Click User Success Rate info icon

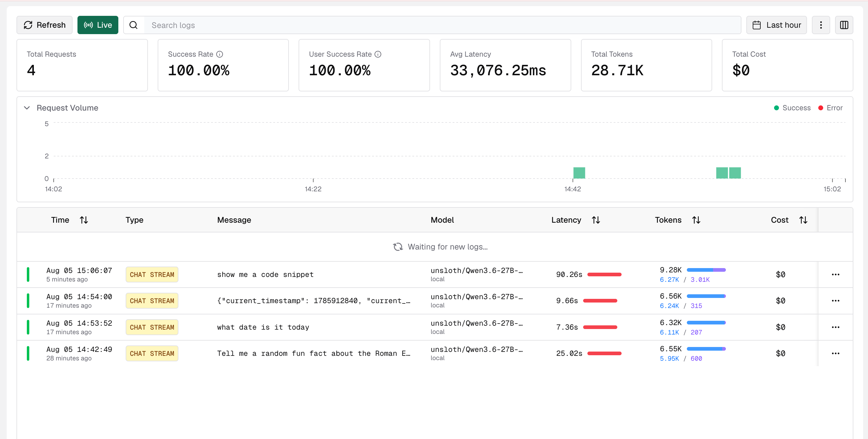[x=378, y=54]
